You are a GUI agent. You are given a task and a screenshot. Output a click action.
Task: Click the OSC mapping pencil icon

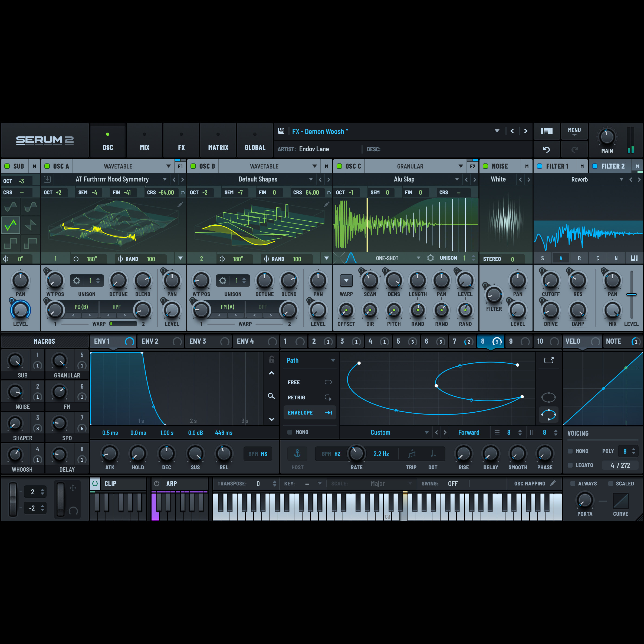tap(553, 483)
